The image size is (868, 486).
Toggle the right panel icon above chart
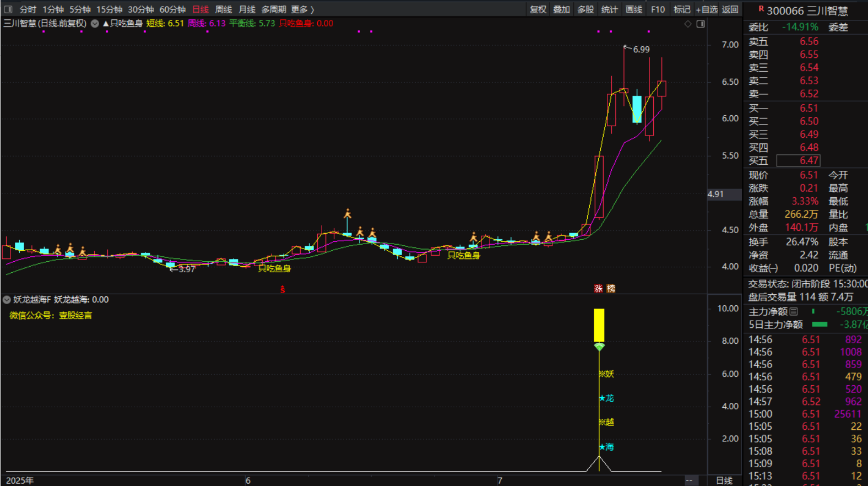(701, 24)
